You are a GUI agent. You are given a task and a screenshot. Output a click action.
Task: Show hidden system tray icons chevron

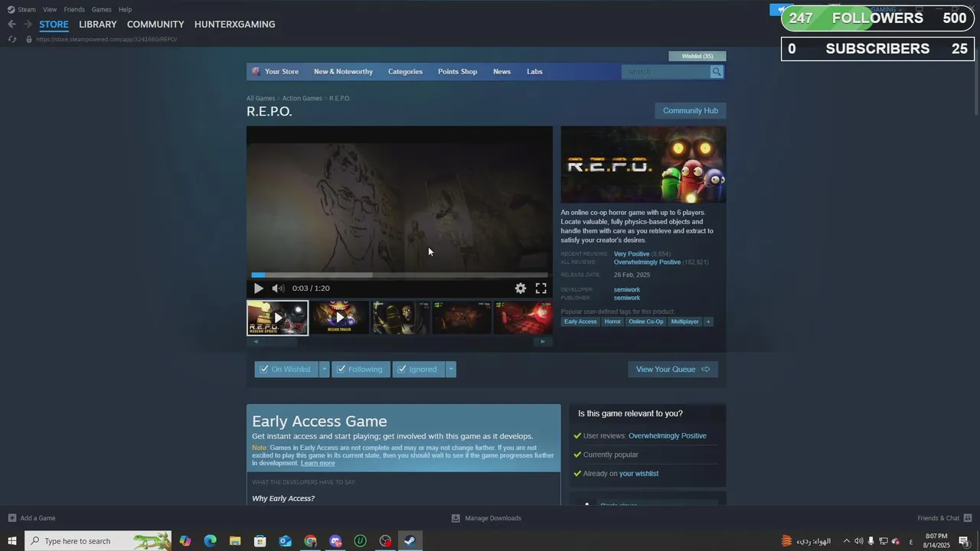click(x=846, y=541)
